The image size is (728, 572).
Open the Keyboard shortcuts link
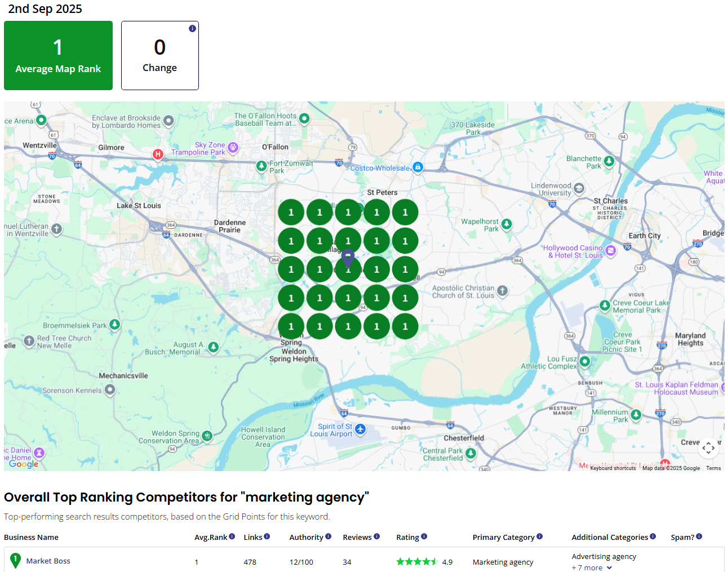tap(612, 468)
